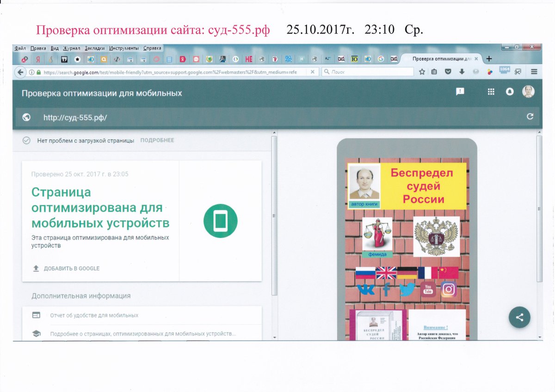Open the Google apps grid icon
The width and height of the screenshot is (555, 392).
coord(491,92)
